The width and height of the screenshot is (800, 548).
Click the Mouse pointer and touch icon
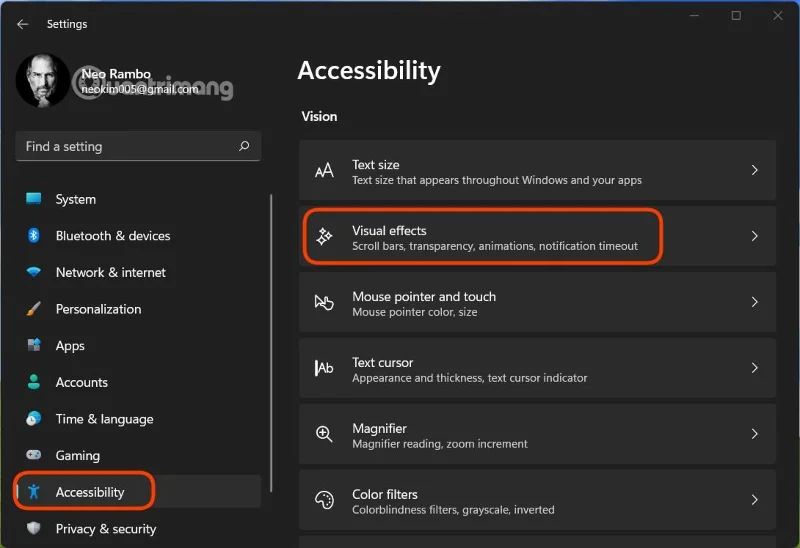coord(324,302)
